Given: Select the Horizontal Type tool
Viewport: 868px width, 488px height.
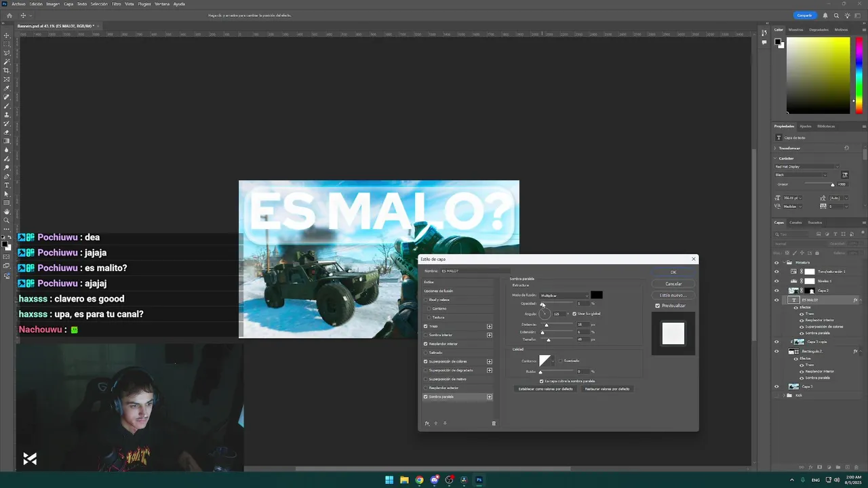Looking at the screenshot, I should tap(7, 185).
